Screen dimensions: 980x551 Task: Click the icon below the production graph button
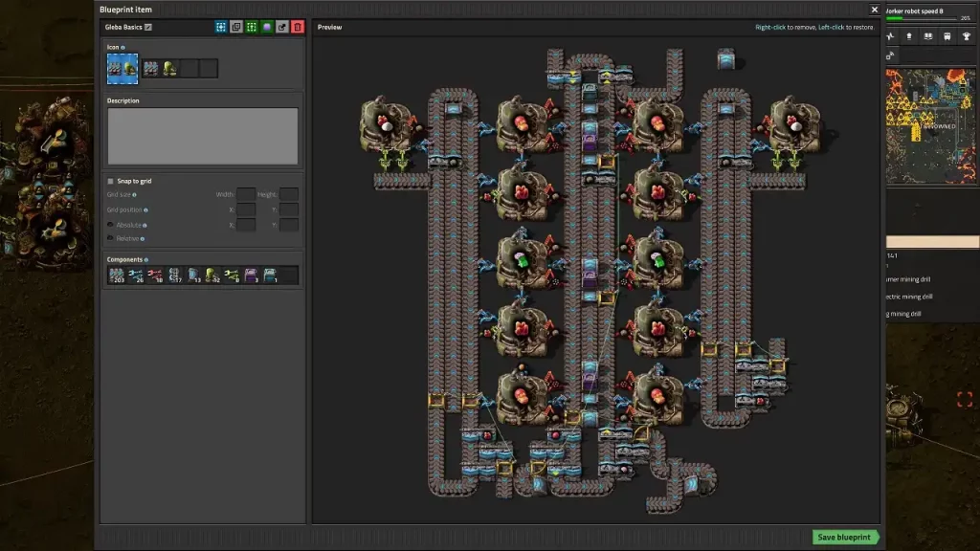tap(891, 55)
